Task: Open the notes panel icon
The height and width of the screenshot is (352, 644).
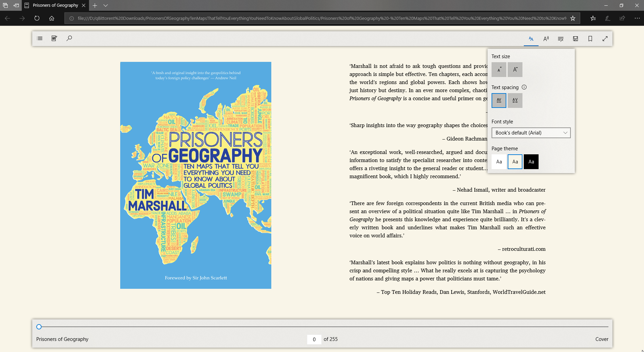Action: point(54,38)
